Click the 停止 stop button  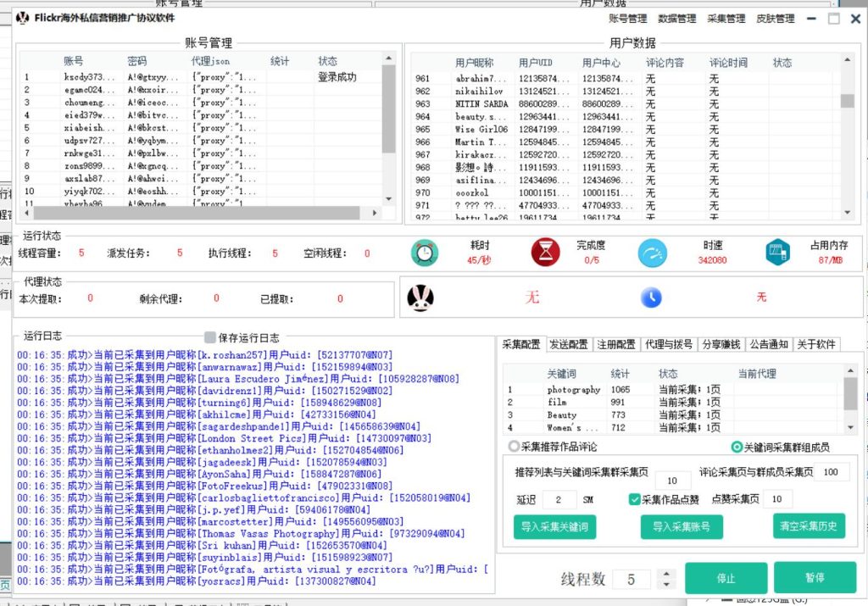pos(725,577)
